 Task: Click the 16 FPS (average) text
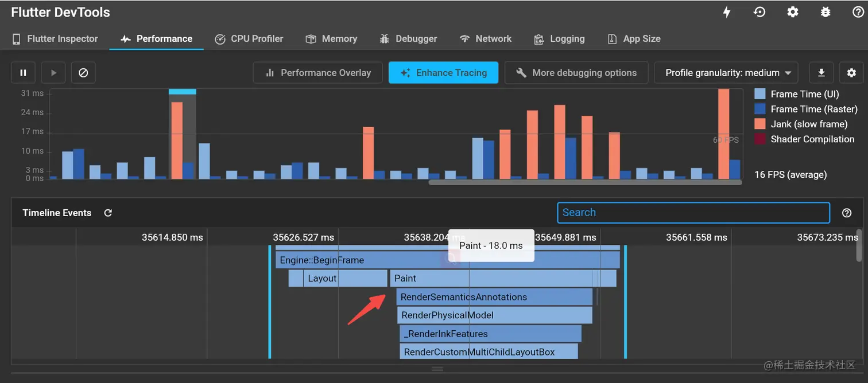790,174
